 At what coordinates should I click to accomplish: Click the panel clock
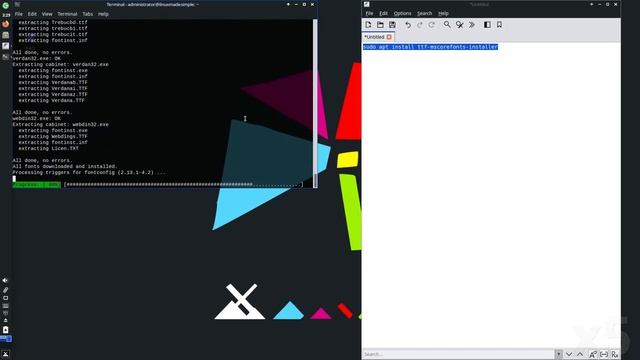tap(6, 15)
